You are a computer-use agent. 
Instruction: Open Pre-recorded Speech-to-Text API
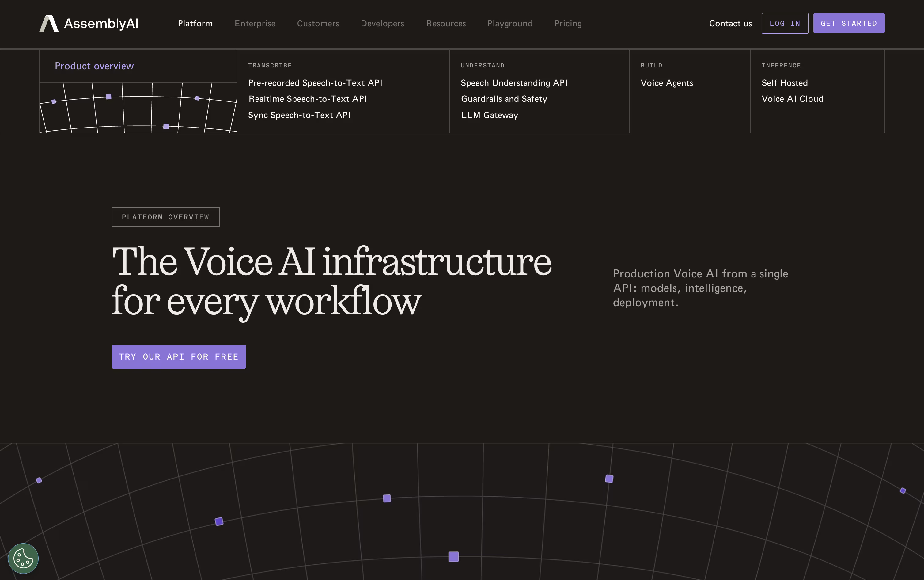point(316,83)
